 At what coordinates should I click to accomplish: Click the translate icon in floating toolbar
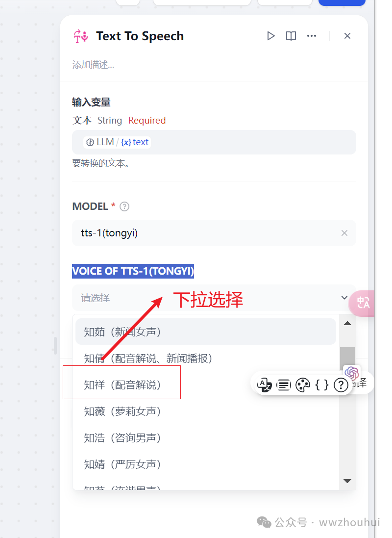click(264, 385)
